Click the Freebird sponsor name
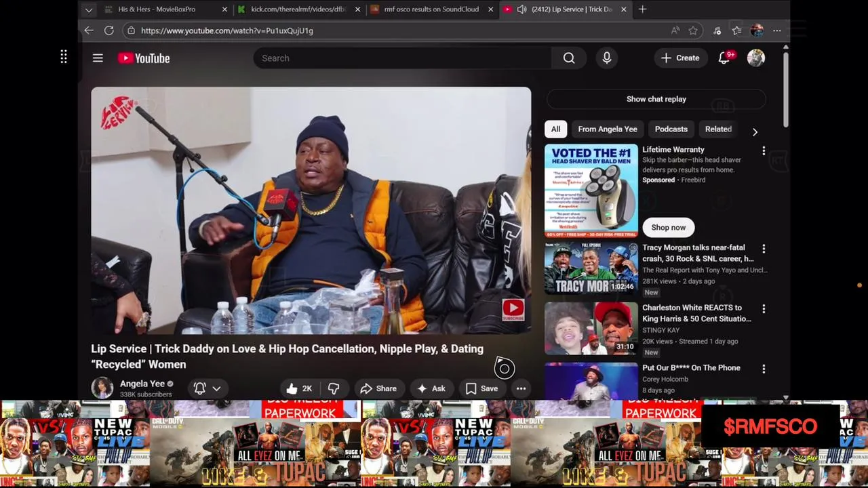The height and width of the screenshot is (488, 868). pos(693,180)
